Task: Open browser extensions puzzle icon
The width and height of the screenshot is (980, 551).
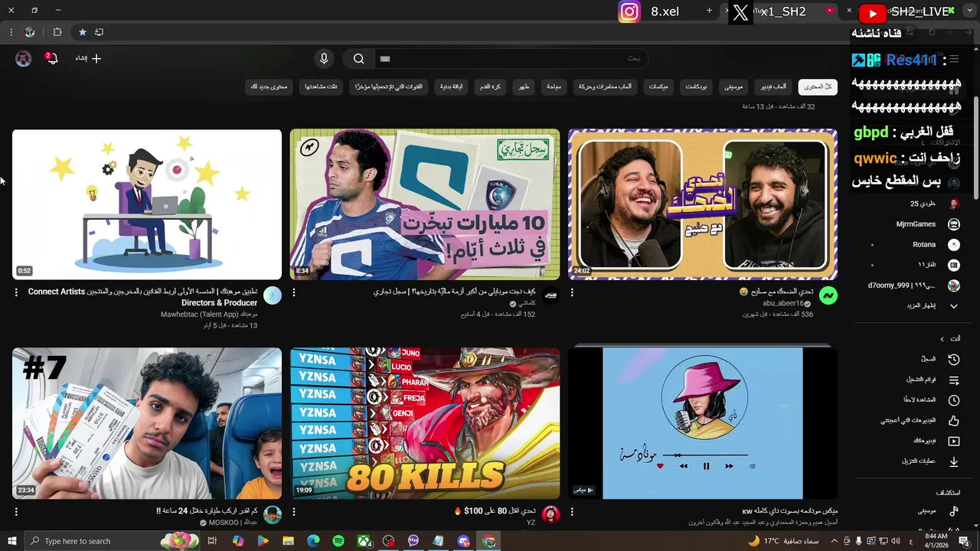Action: pyautogui.click(x=57, y=32)
